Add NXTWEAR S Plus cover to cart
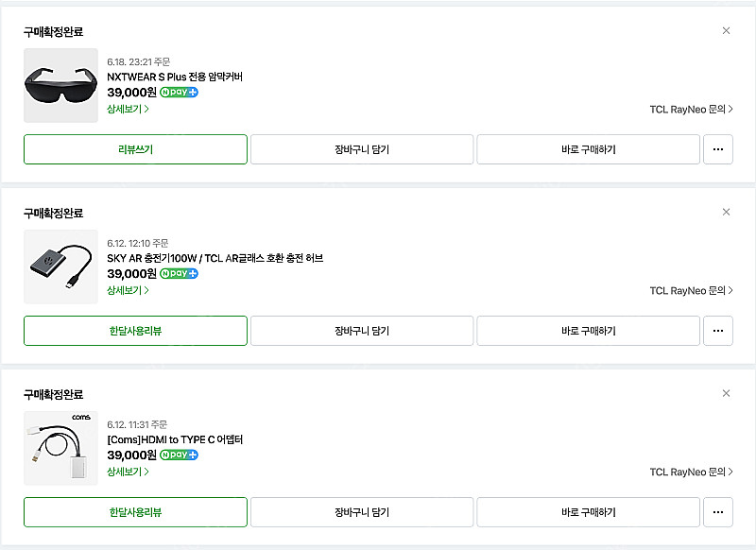756x550 pixels. pos(362,149)
